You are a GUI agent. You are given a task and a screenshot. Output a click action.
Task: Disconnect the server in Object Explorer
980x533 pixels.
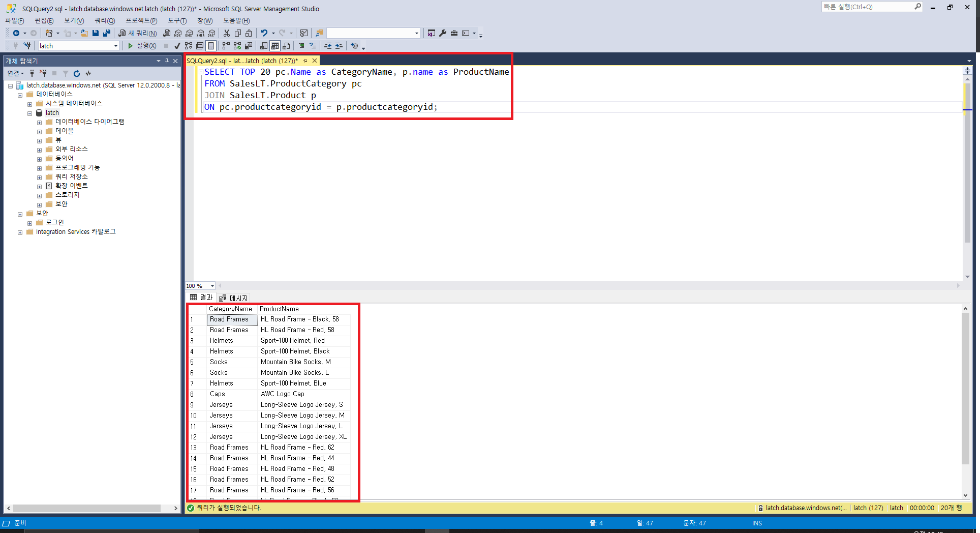coord(43,73)
